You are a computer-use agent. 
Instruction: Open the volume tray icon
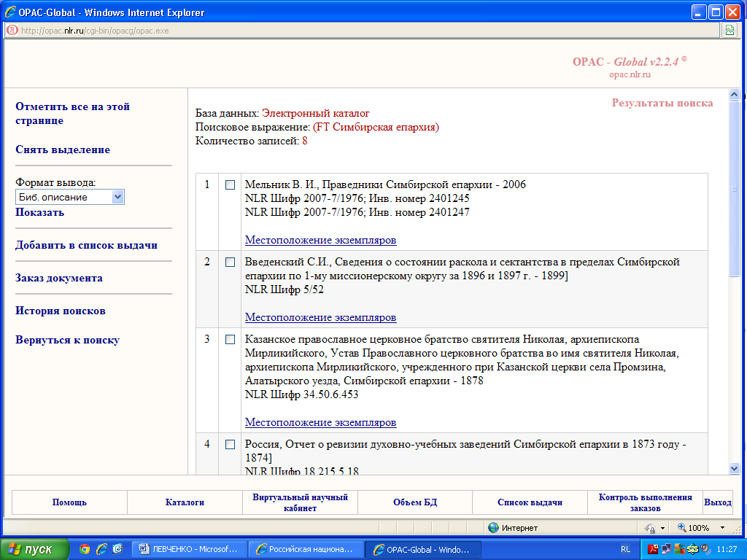705,549
